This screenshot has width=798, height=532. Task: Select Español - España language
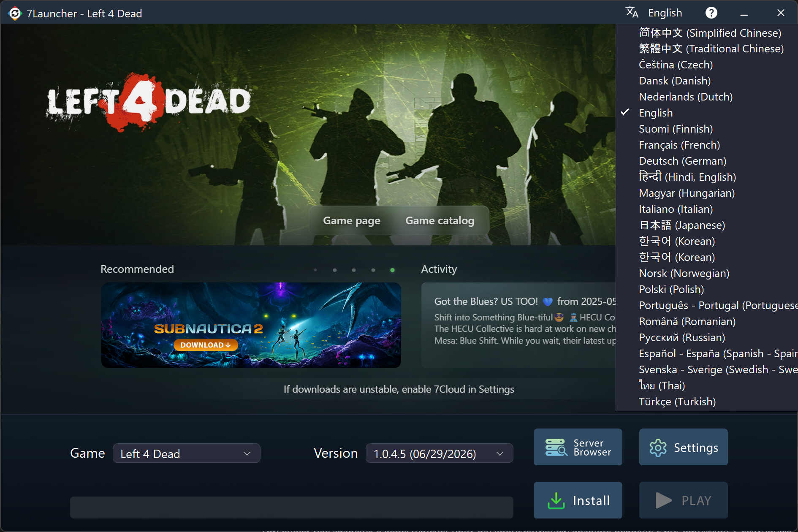point(707,354)
